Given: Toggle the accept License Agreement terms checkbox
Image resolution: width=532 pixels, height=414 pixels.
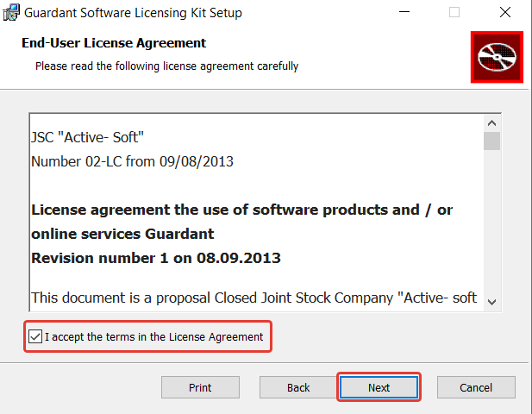Looking at the screenshot, I should [34, 336].
